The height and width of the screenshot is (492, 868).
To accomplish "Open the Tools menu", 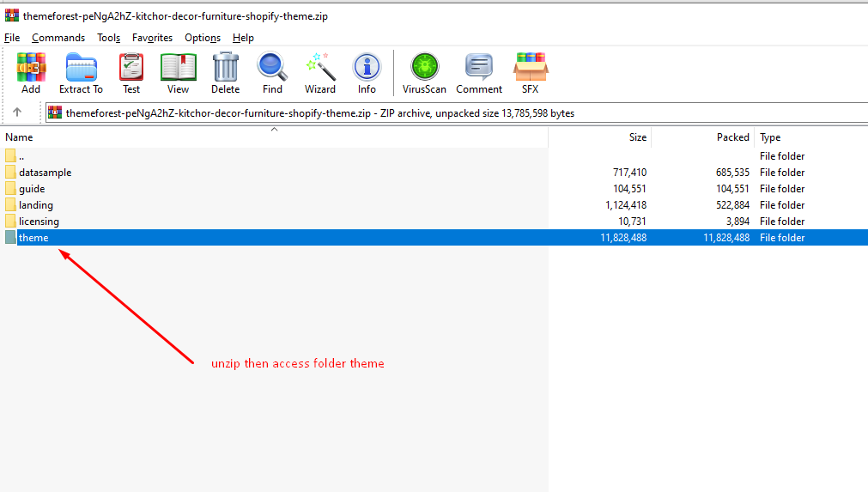I will pyautogui.click(x=108, y=38).
